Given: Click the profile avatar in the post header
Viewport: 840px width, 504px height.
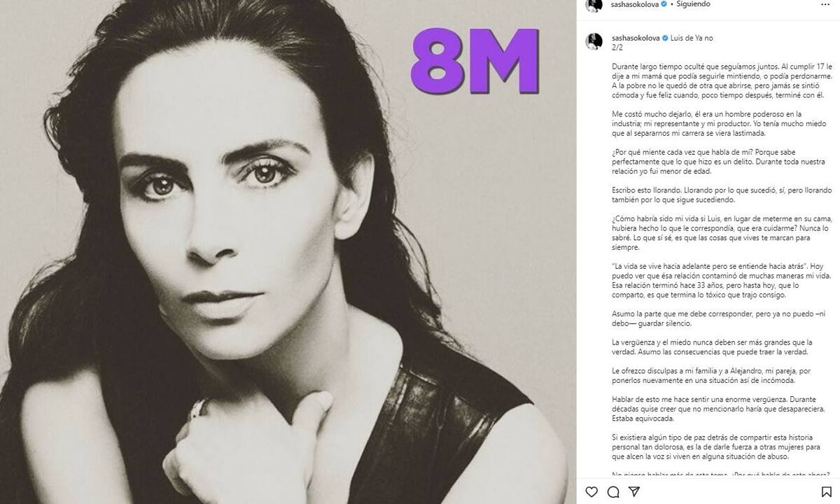Looking at the screenshot, I should click(593, 5).
